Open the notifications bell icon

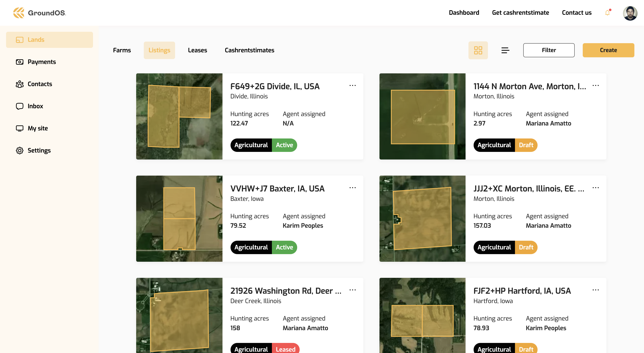607,13
